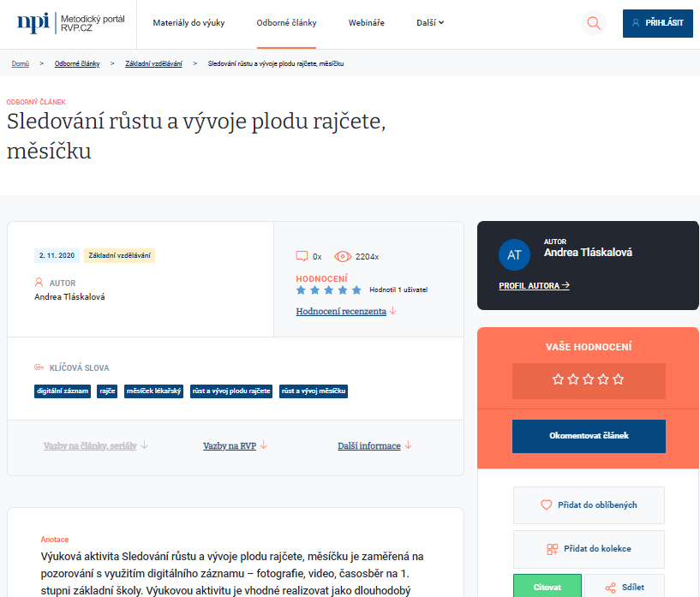
Task: Click the eye icon showing 2204 views
Action: pos(340,255)
